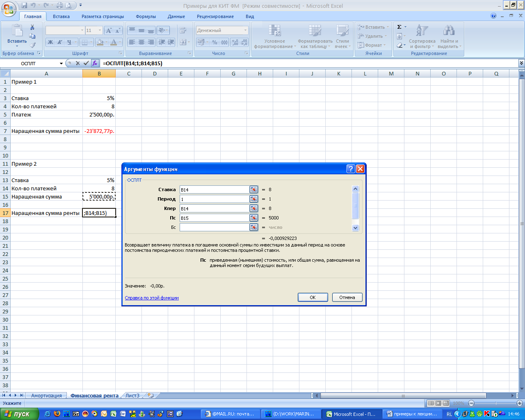Toggle underline (Ч) formatting
The image size is (525, 420).
click(x=69, y=42)
